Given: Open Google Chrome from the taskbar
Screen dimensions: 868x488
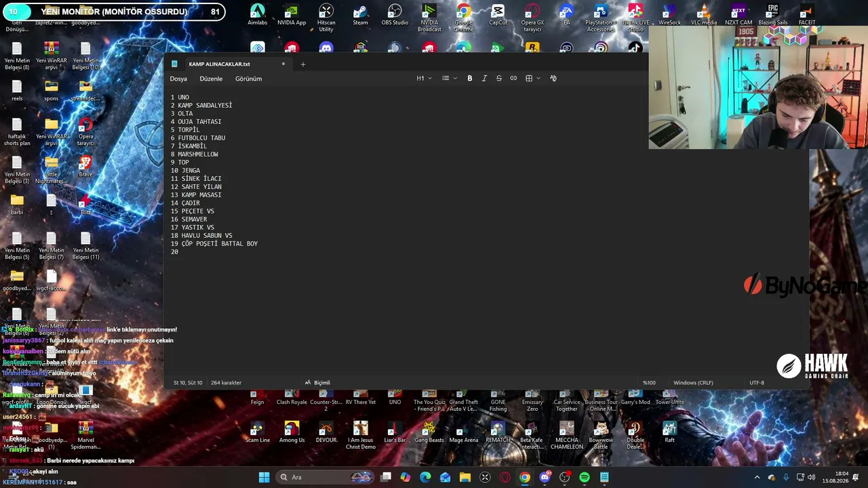Looking at the screenshot, I should coord(525,477).
